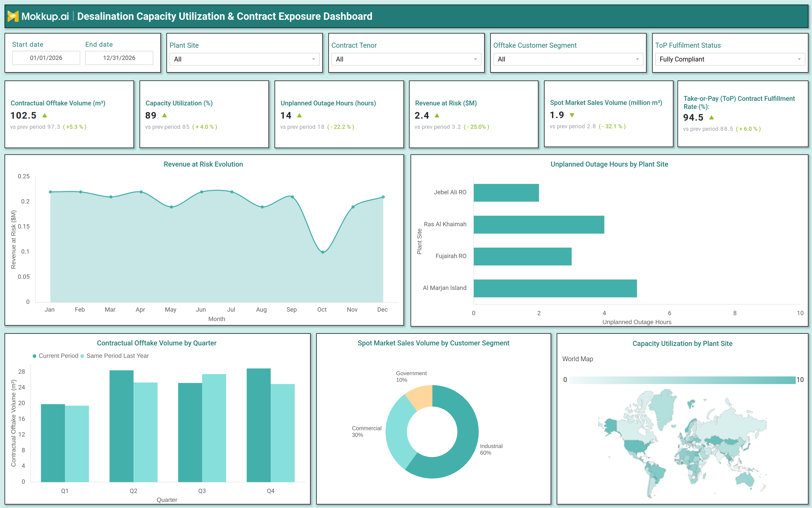Screen dimensions: 812x508
Task: Click the Contractual Offtake Volume (m³) KPI title
Action: (x=58, y=103)
